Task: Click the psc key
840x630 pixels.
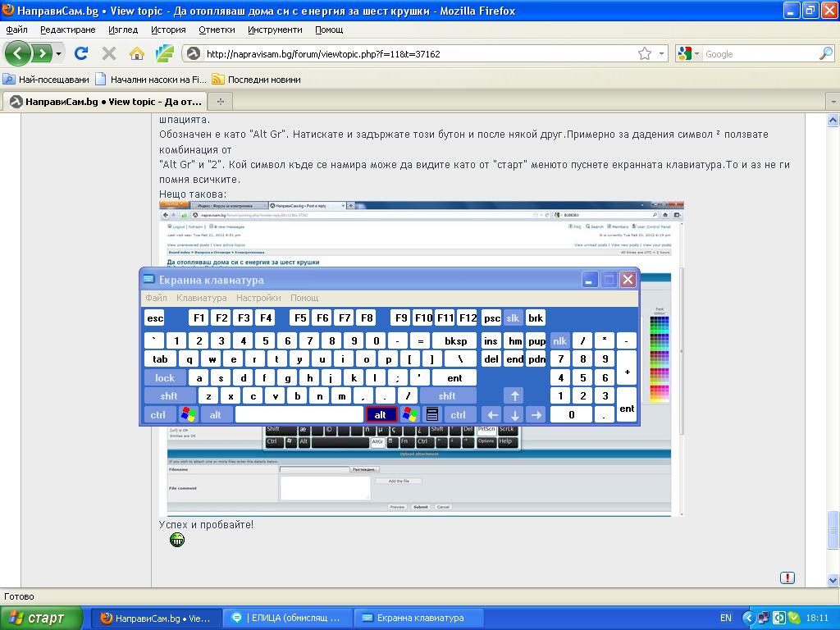Action: (492, 317)
